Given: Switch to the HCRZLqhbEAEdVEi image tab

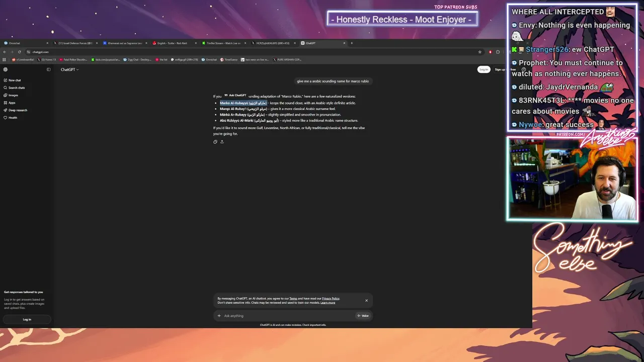Looking at the screenshot, I should 273,43.
